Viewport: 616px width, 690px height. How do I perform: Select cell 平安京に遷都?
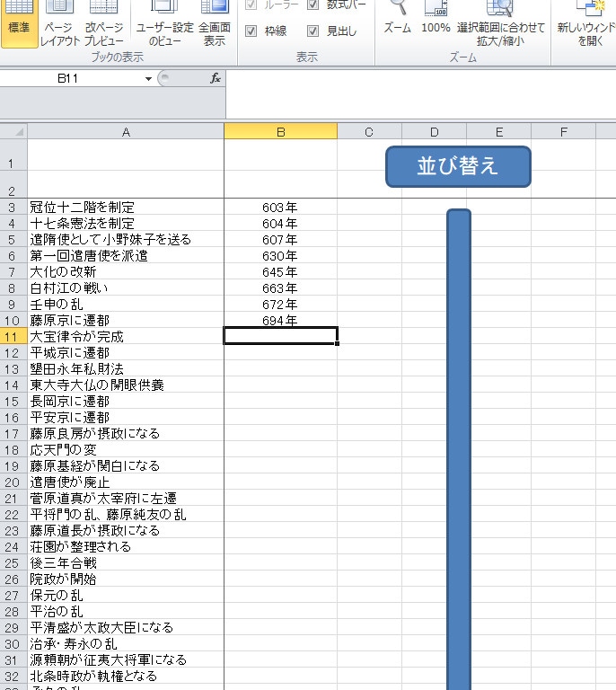[126, 418]
